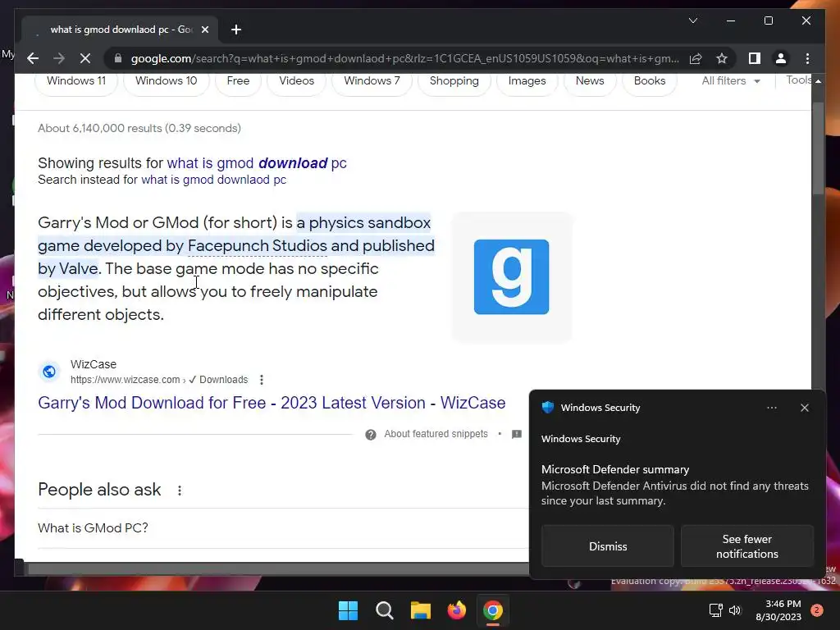The width and height of the screenshot is (840, 630).
Task: Dismiss the Windows Security notification
Action: [608, 546]
